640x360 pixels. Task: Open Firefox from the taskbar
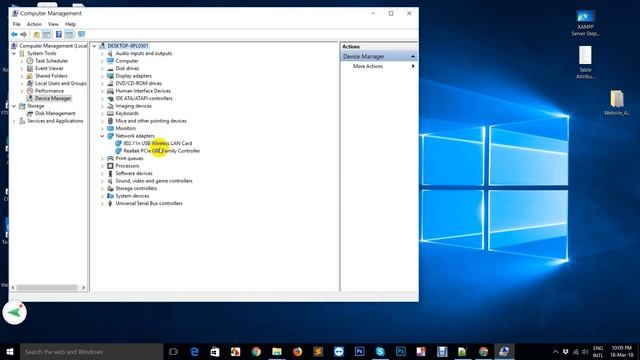(x=297, y=351)
